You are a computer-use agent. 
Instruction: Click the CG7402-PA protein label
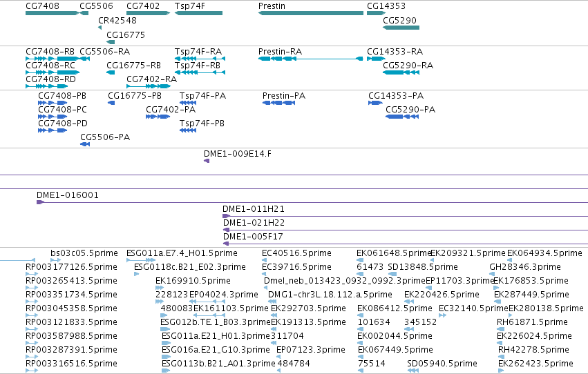click(x=171, y=110)
